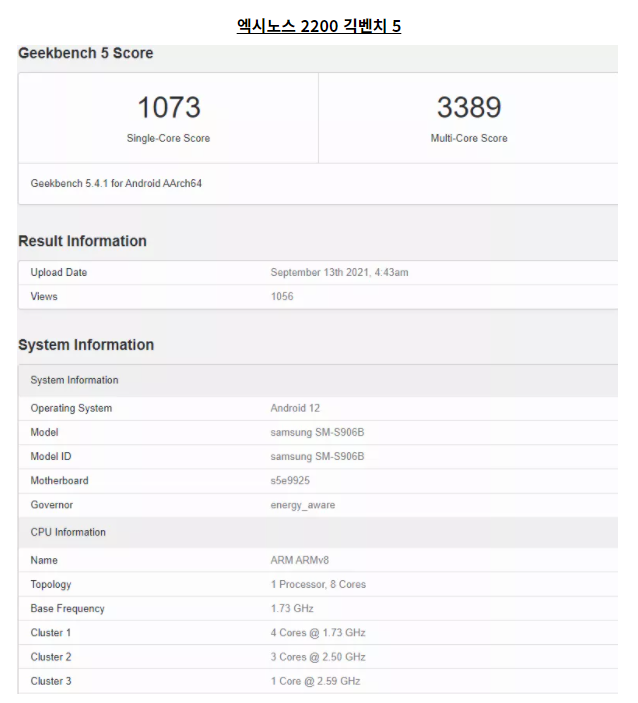Image resolution: width=638 pixels, height=703 pixels.
Task: Click the large 'System Information' section heading
Action: coord(86,345)
